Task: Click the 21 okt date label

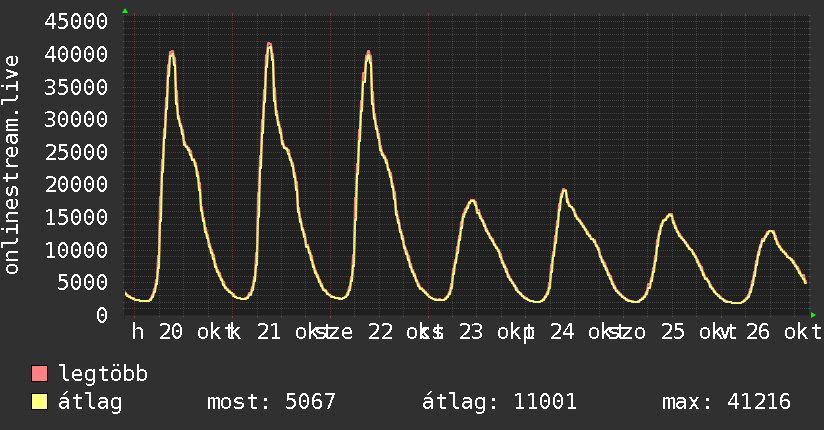Action: coord(295,332)
